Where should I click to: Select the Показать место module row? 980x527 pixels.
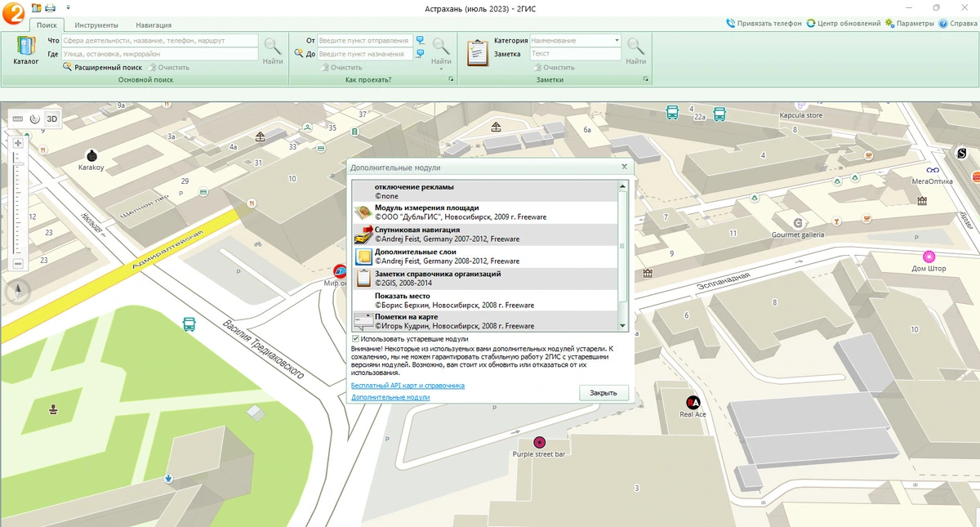tap(485, 301)
